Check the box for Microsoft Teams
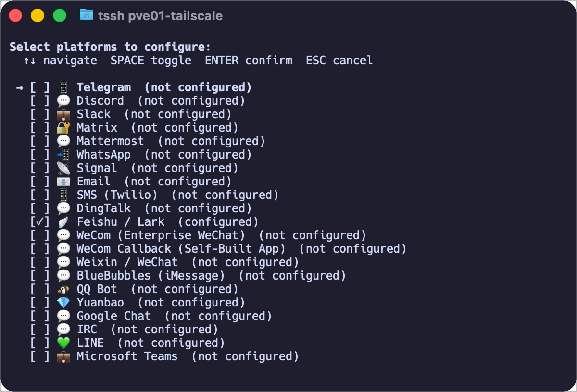Viewport: 577px width, 392px height. (x=39, y=356)
